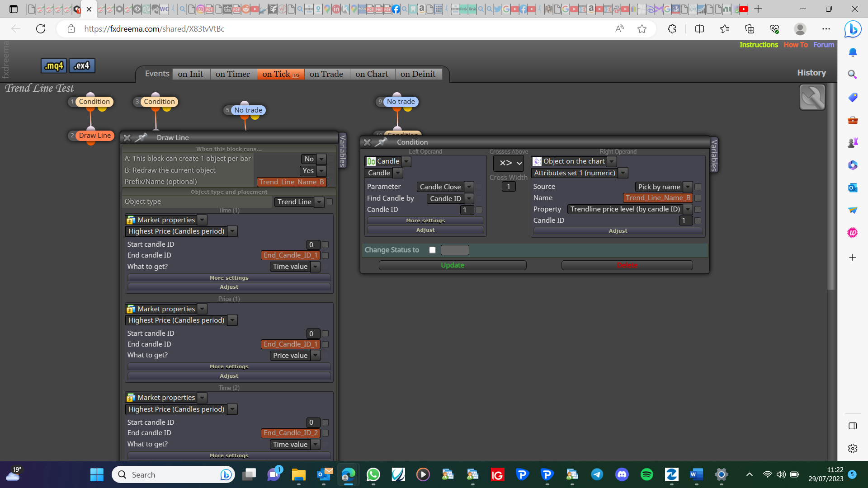The image size is (868, 488).
Task: Enable the Change Status to checkbox
Action: click(432, 250)
